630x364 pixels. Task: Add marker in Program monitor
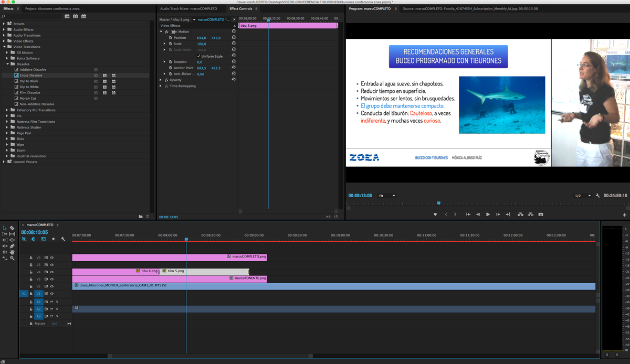[435, 215]
